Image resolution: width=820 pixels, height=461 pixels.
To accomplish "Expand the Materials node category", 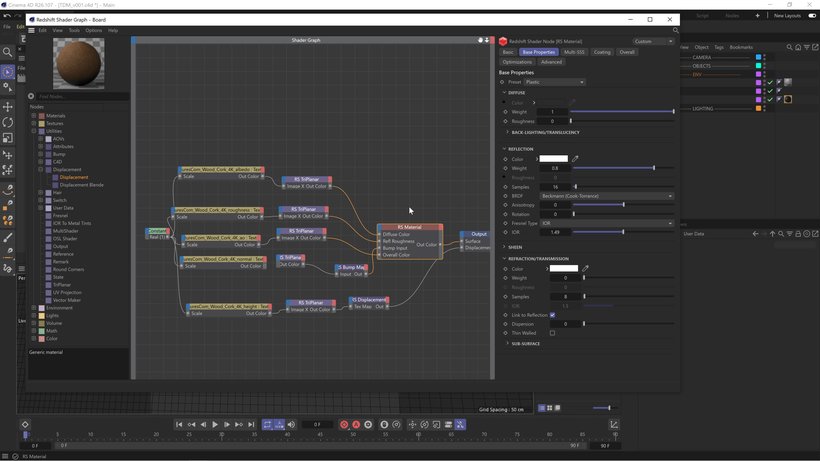I will click(x=33, y=116).
